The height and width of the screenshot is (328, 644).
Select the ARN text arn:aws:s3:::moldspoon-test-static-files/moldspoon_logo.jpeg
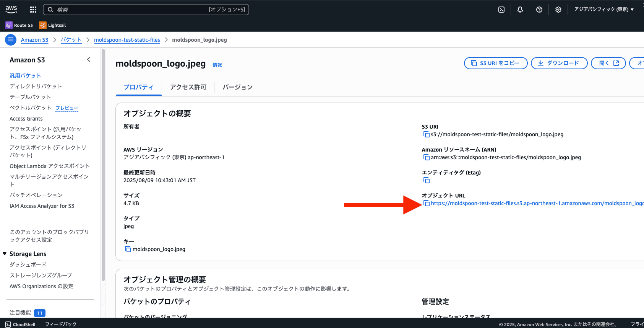506,157
